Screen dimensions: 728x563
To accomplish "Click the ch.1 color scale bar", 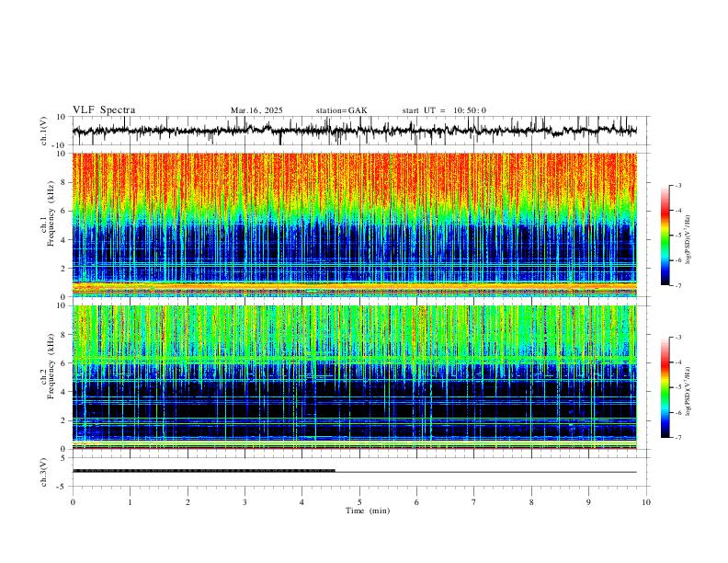I will pos(665,236).
